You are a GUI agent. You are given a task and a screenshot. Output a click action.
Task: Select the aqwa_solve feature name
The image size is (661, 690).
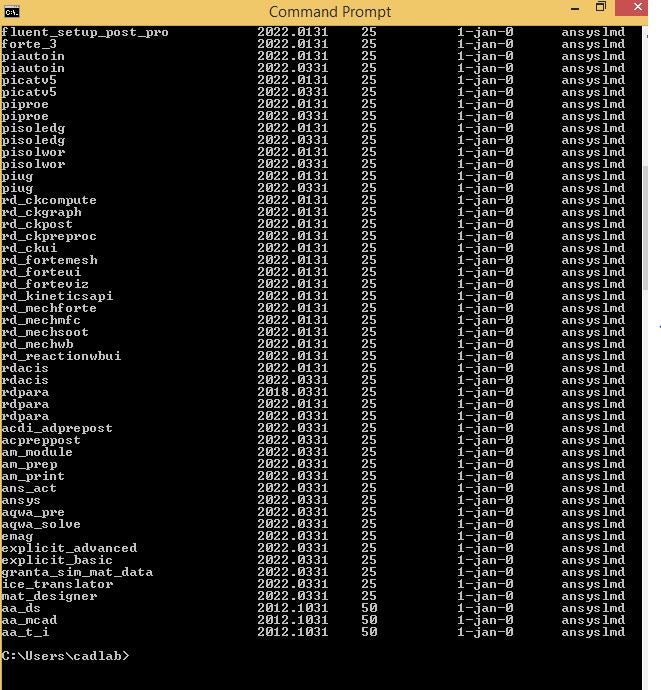[x=41, y=524]
